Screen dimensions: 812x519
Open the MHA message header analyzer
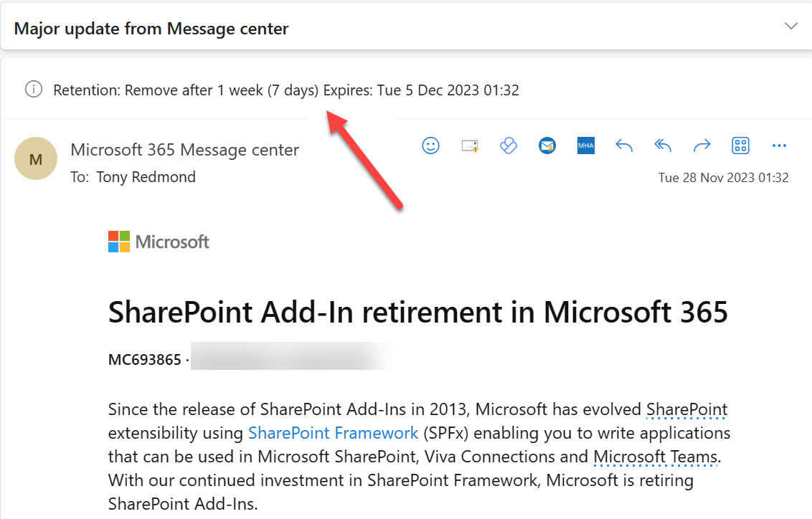click(586, 146)
